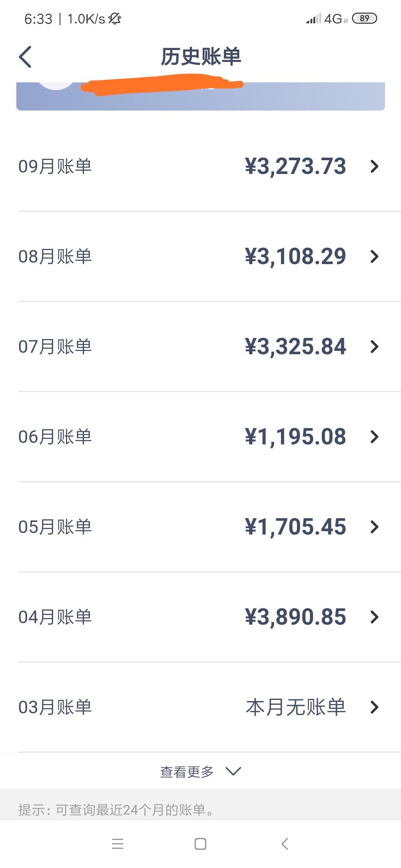Screen dimensions: 401x868
Task: Open 07月账单 via its right chevron
Action: 374,346
